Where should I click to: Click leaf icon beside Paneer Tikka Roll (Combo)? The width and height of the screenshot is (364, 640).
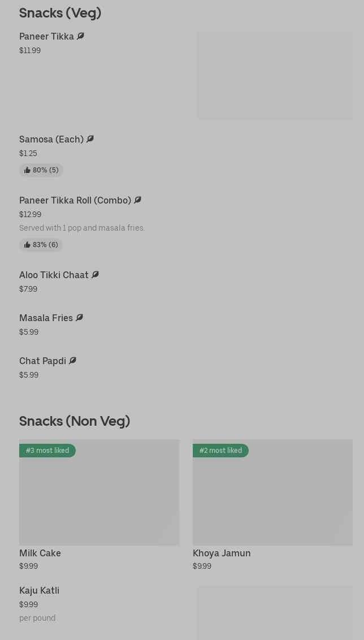click(x=137, y=200)
